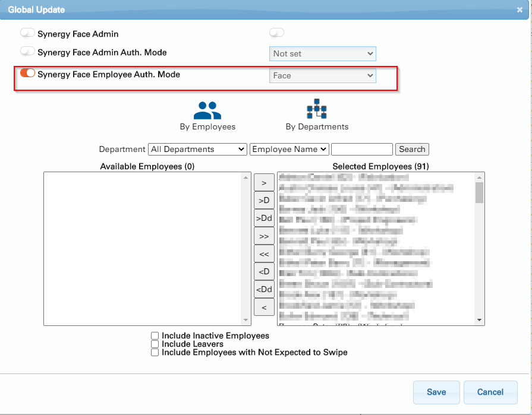Image resolution: width=532 pixels, height=415 pixels.
Task: Open the All Departments dropdown
Action: click(x=197, y=150)
